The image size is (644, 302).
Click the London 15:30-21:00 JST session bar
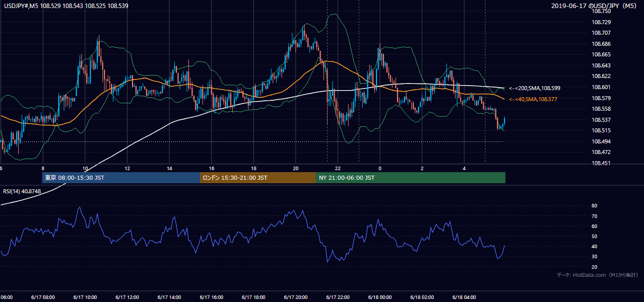pyautogui.click(x=258, y=178)
